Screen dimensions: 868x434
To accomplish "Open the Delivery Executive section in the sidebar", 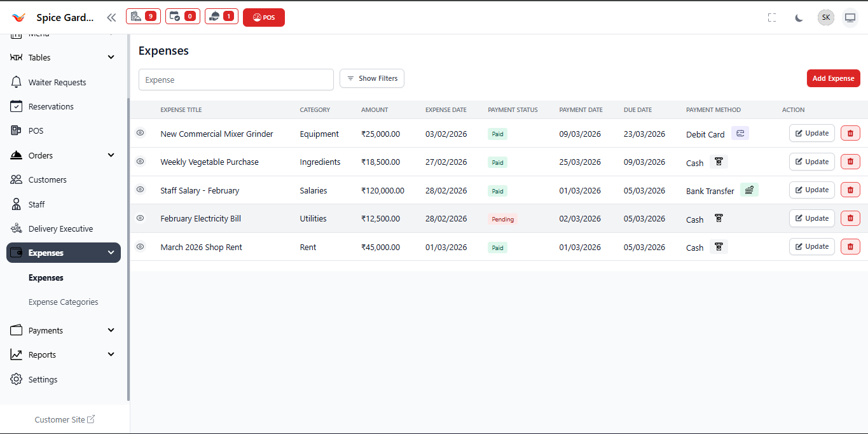I will (x=60, y=228).
